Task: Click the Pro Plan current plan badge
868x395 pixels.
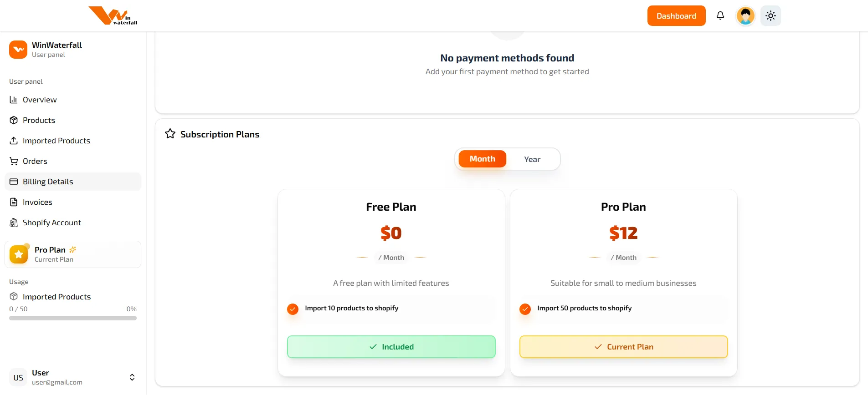Action: [x=72, y=254]
